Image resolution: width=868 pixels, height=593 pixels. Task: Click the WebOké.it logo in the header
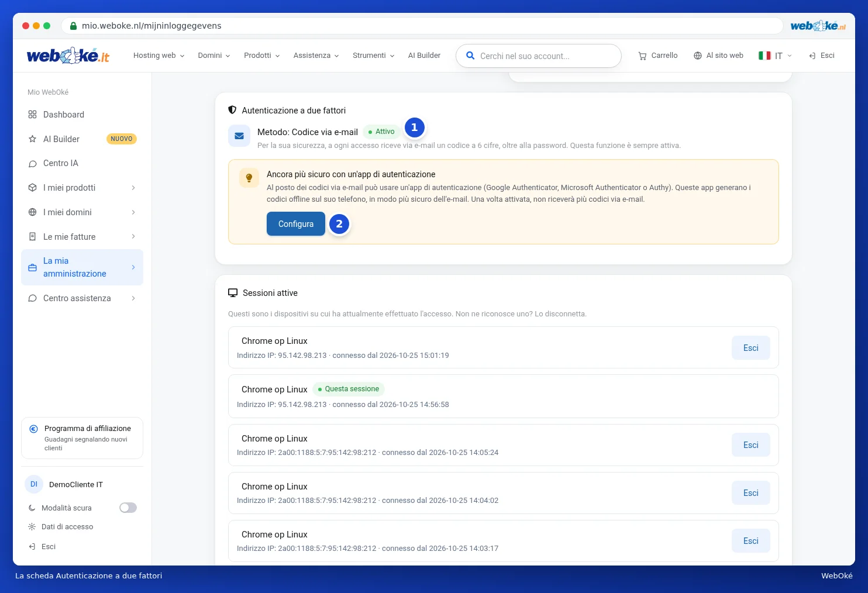68,56
